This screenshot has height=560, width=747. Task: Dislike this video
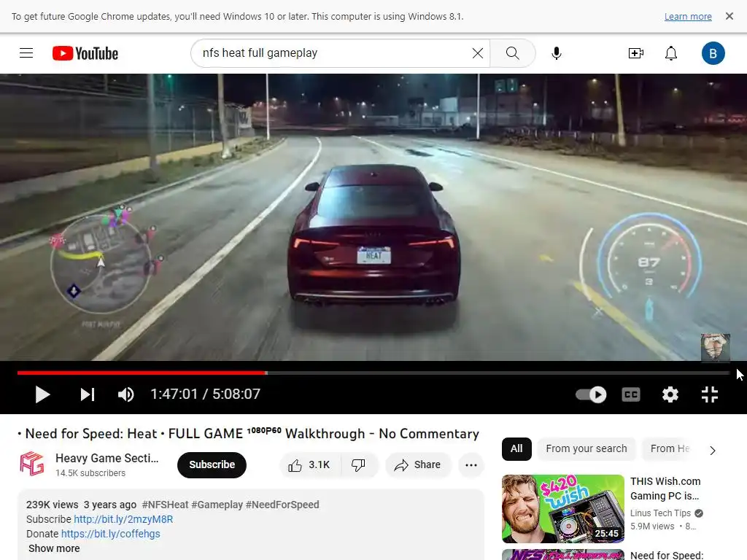(x=359, y=464)
